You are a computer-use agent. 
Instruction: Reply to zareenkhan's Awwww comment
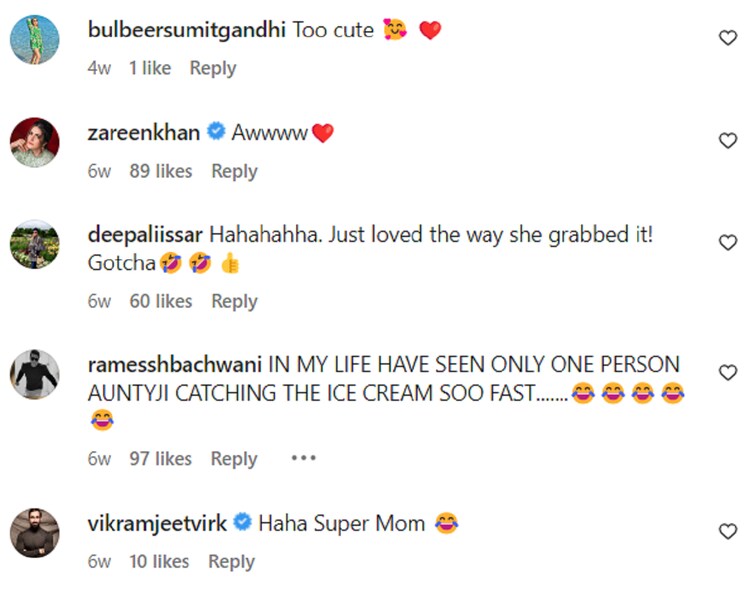click(x=234, y=171)
